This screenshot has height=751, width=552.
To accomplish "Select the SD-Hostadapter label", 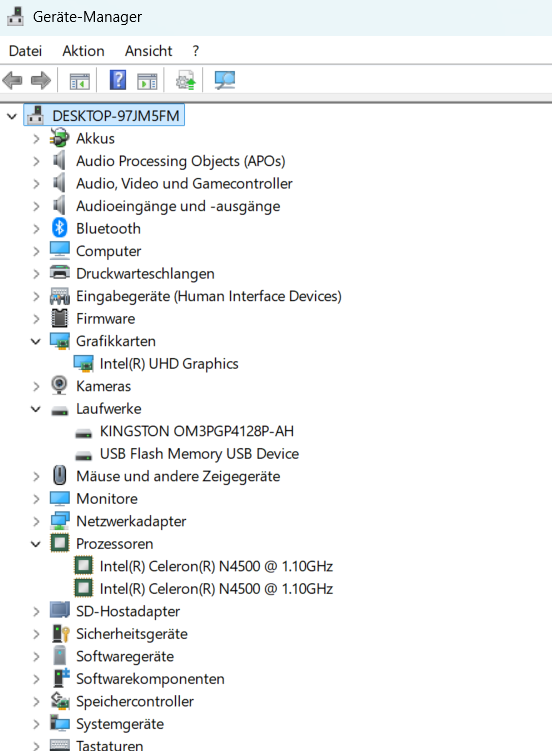I will (128, 611).
